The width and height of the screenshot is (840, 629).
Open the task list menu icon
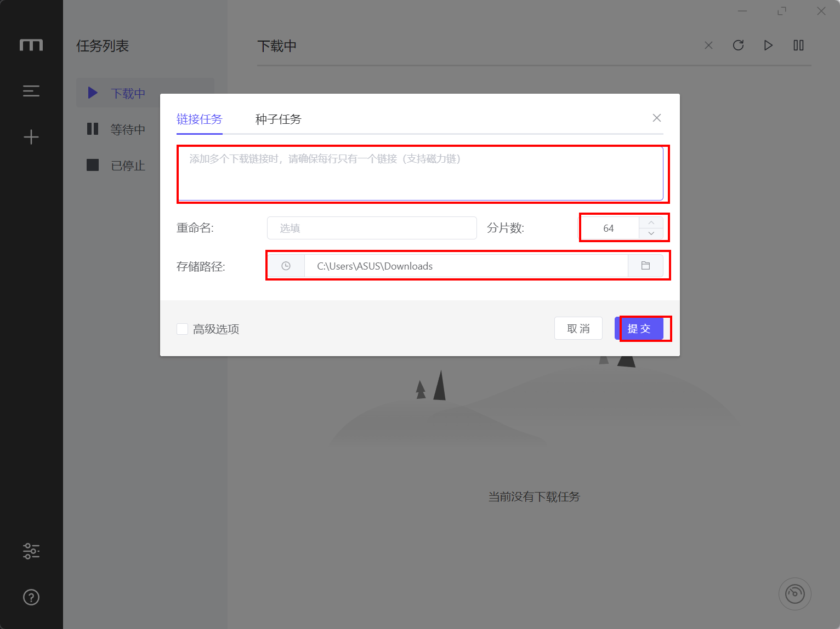coord(31,91)
